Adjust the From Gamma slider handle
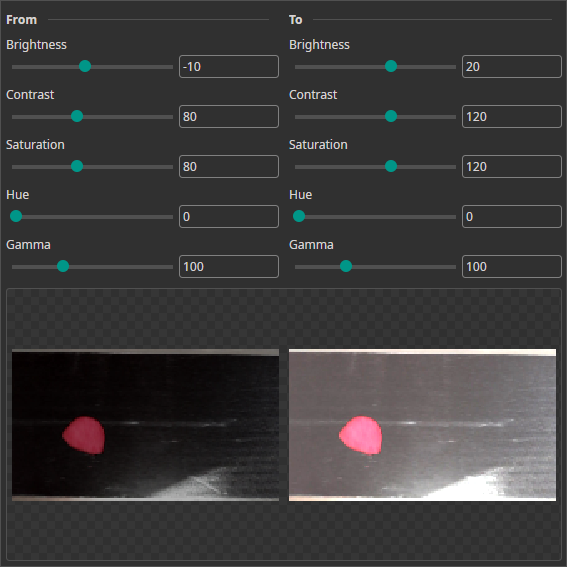 (63, 266)
